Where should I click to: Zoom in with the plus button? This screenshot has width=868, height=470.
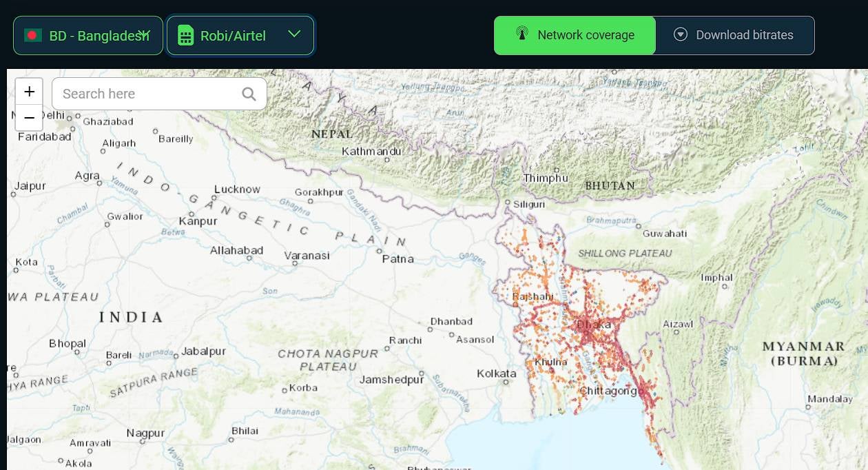point(29,92)
